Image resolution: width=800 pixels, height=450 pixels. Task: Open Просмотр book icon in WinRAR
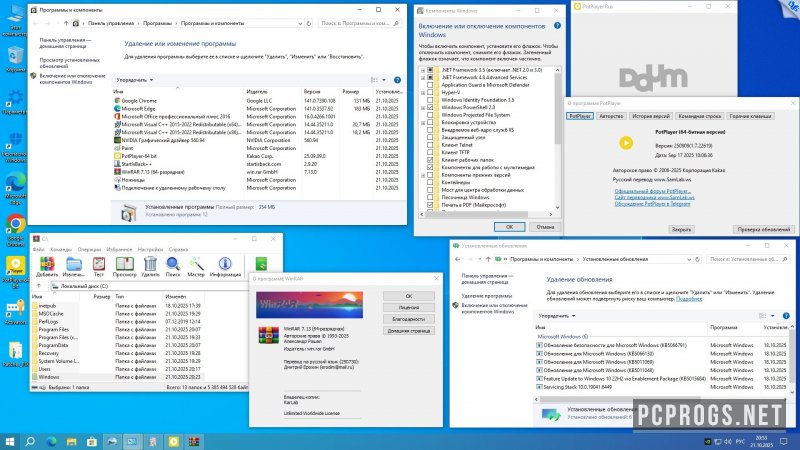coord(124,264)
